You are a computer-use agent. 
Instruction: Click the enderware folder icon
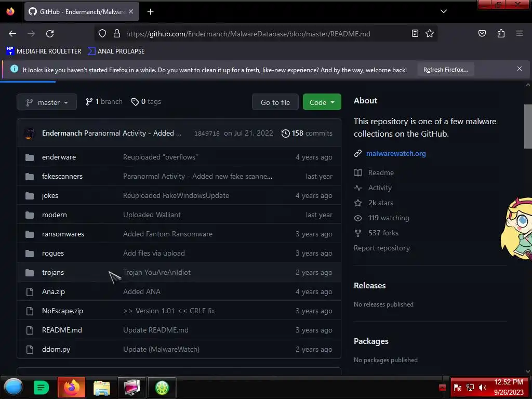(30, 157)
